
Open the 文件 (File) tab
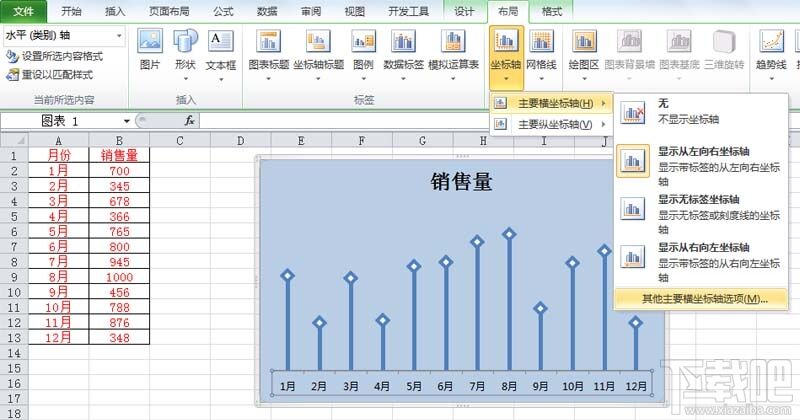coord(23,11)
